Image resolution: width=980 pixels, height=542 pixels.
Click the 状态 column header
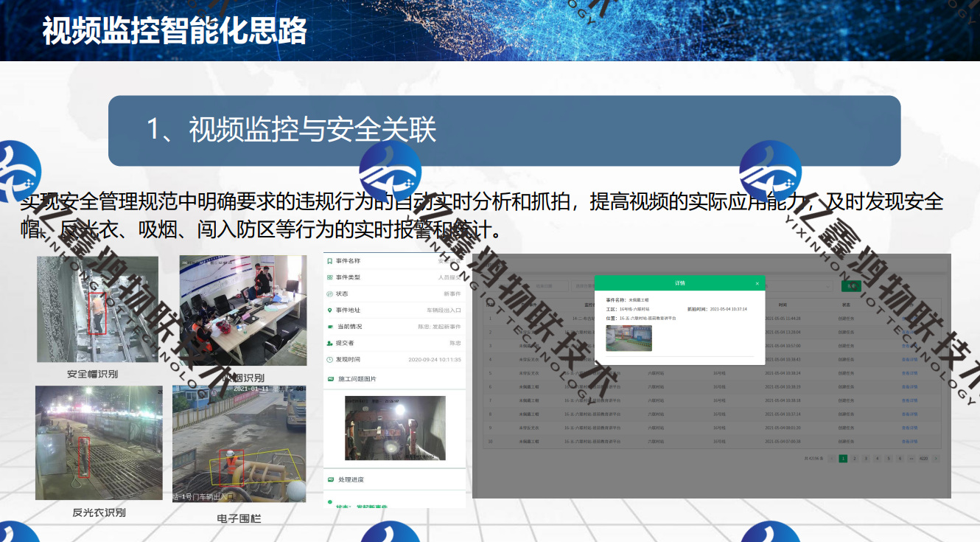pyautogui.click(x=847, y=304)
